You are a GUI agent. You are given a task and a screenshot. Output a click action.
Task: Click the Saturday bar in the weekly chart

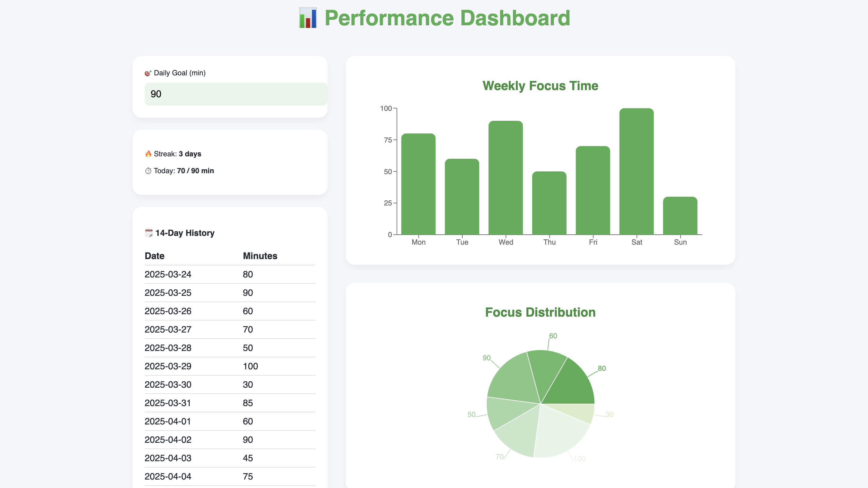(636, 171)
